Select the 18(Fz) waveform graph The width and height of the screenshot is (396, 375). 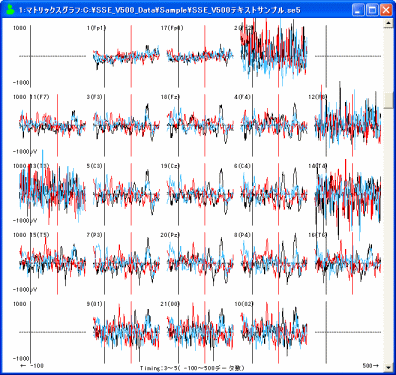point(200,125)
